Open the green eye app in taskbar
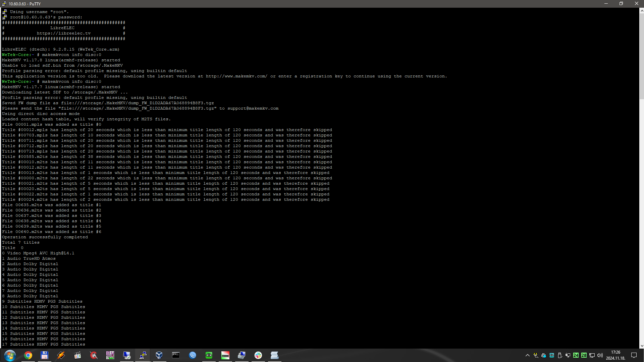644x362 pixels. (209, 355)
